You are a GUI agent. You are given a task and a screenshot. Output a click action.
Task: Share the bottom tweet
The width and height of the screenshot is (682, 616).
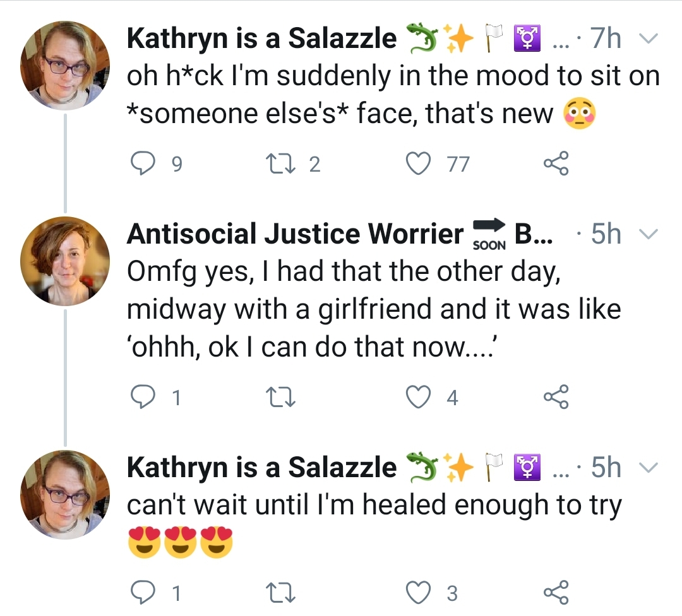[556, 593]
